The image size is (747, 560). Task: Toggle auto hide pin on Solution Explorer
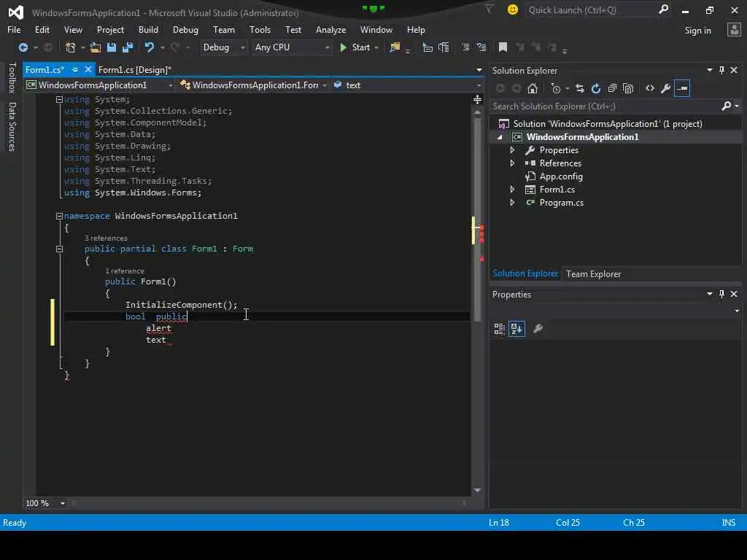[x=721, y=70]
